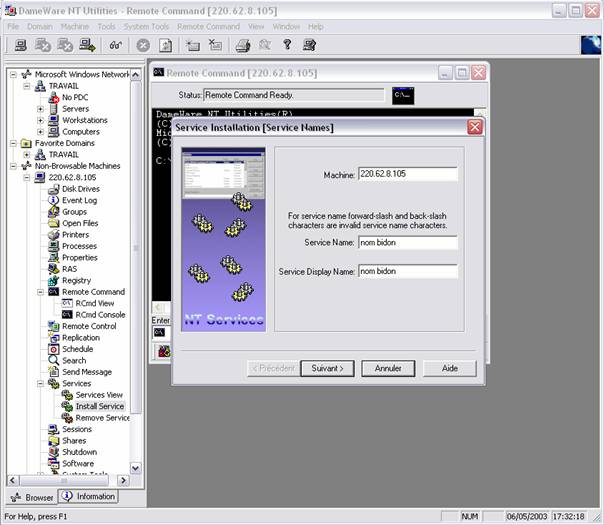Open the Schedule node

click(x=77, y=349)
